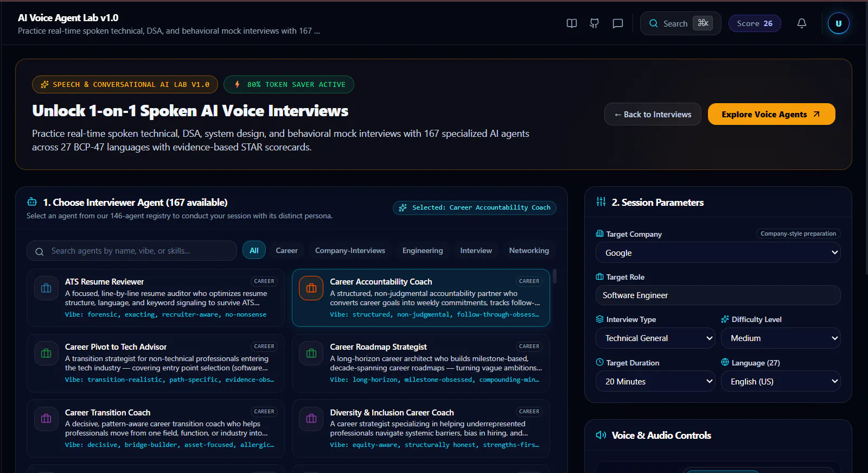Click the Career Accountability Coach orange icon
868x473 pixels.
click(311, 288)
